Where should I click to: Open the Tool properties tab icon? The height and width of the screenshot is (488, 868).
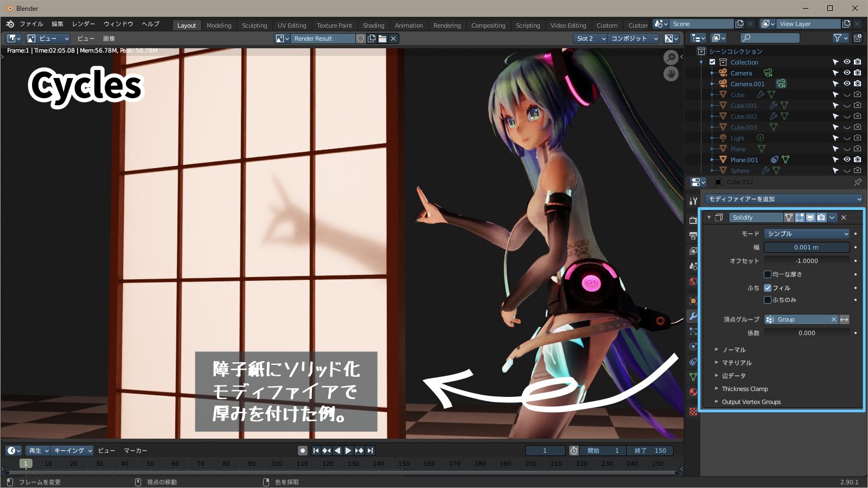pyautogui.click(x=693, y=201)
